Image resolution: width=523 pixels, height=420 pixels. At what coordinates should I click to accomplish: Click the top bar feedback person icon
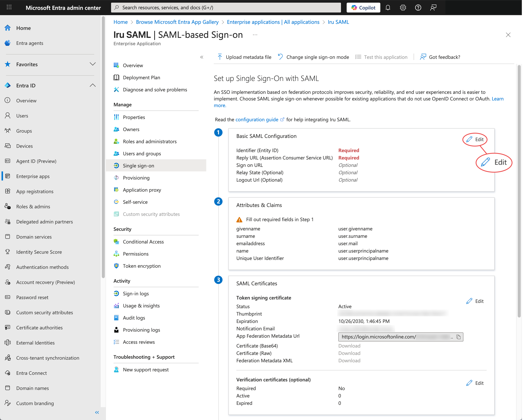[x=433, y=8]
